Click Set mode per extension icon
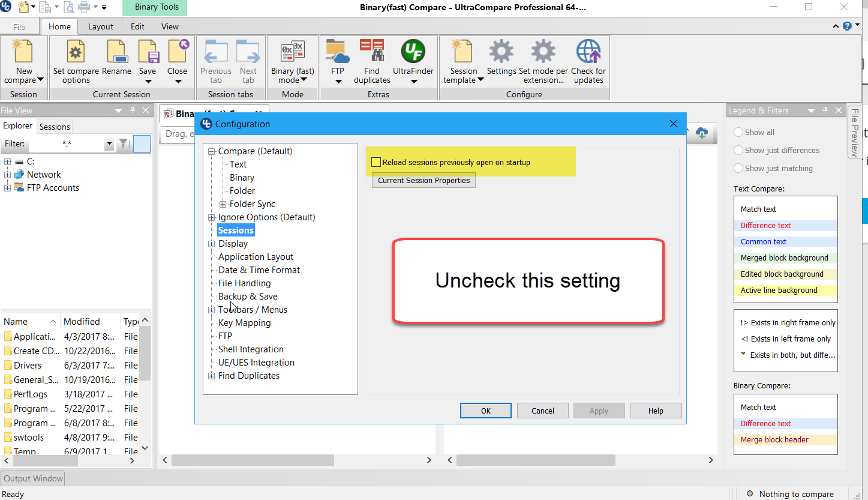The image size is (868, 500). coord(543,52)
